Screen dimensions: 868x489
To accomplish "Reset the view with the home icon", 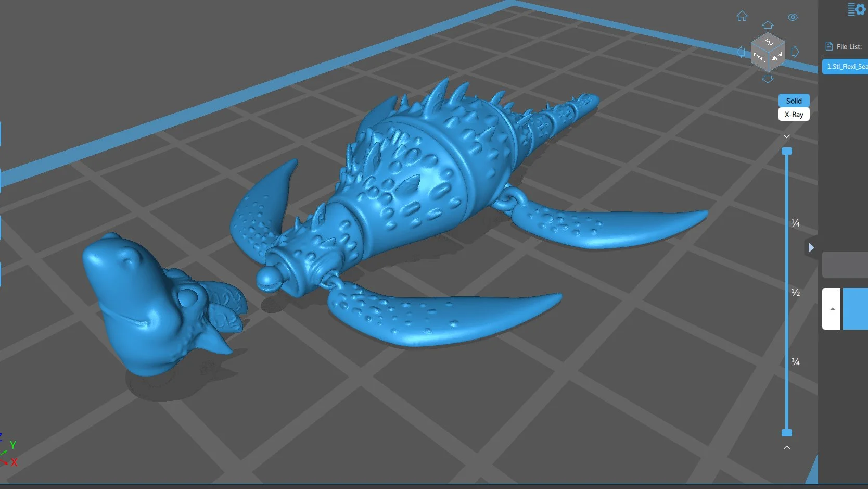I will [x=742, y=16].
